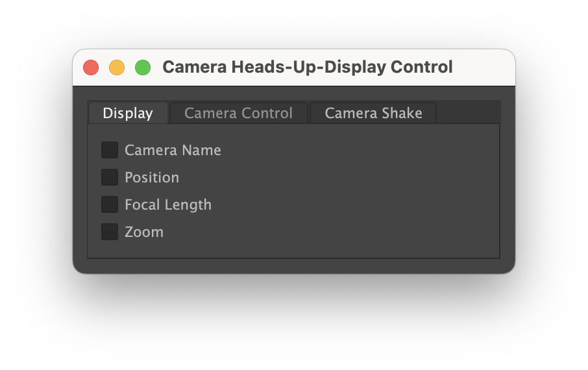This screenshot has height=370, width=588.
Task: Click empty tab strip right of Camera Shake
Action: [467, 113]
